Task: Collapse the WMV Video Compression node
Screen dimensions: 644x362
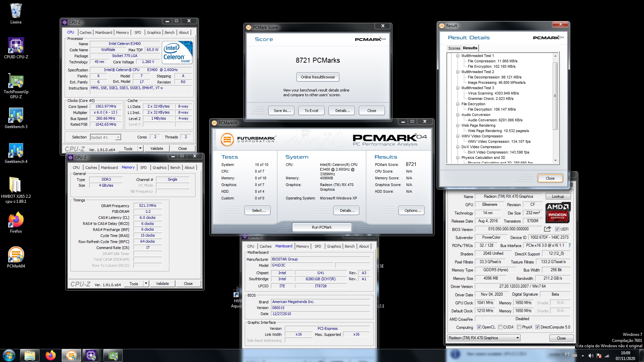Action: coord(457,136)
